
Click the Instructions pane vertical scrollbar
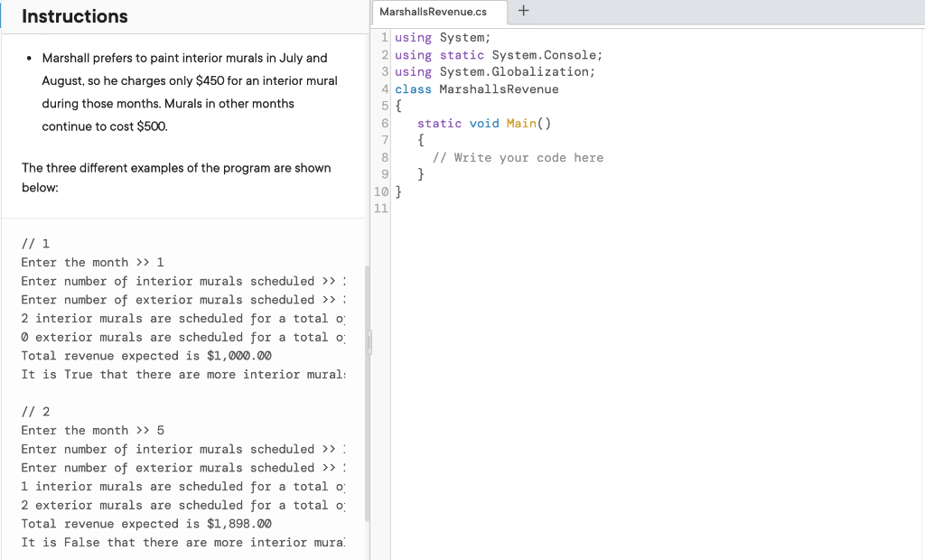[368, 342]
